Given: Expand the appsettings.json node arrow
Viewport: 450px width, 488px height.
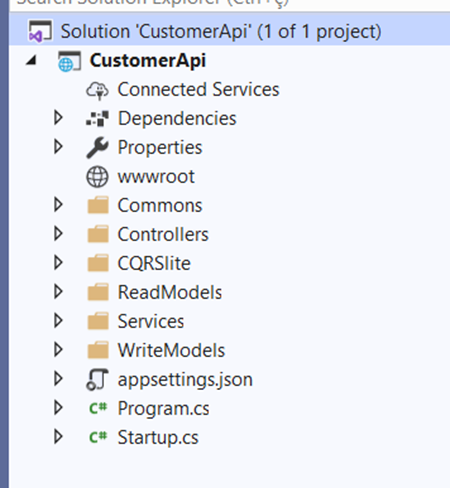Looking at the screenshot, I should tap(58, 379).
